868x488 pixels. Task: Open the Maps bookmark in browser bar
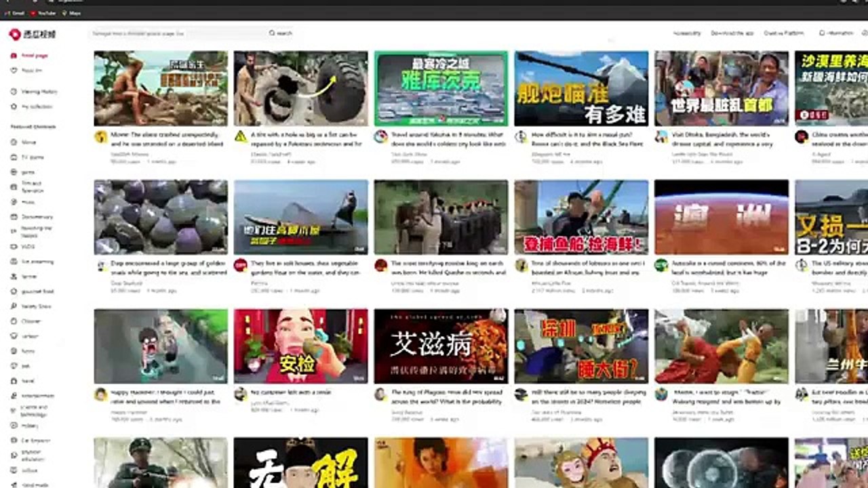coord(71,13)
